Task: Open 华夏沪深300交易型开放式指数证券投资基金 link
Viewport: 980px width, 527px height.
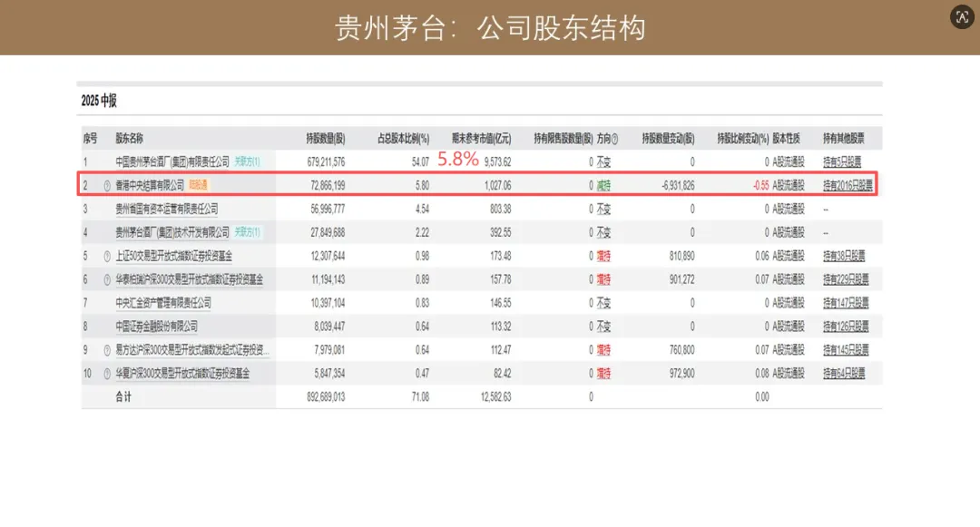Action: (x=182, y=374)
